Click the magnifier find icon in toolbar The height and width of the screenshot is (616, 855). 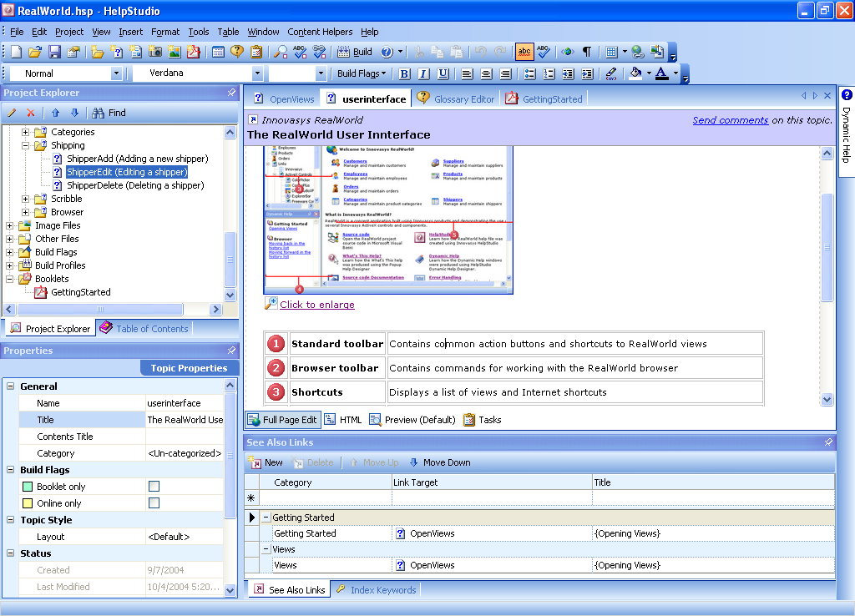(281, 52)
